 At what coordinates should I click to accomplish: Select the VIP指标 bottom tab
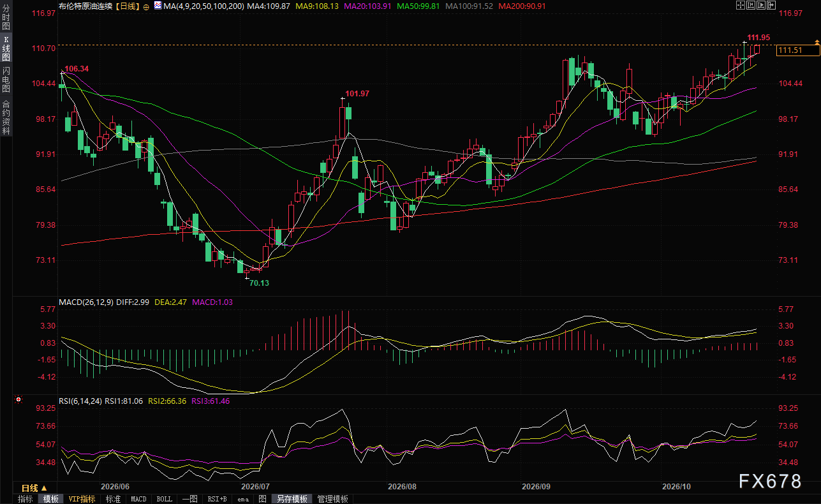point(82,499)
